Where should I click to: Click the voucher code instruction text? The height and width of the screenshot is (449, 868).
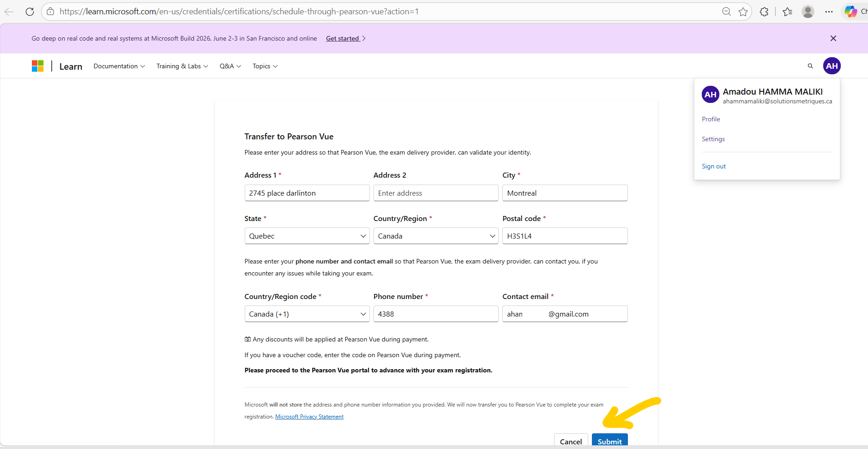[x=353, y=355]
